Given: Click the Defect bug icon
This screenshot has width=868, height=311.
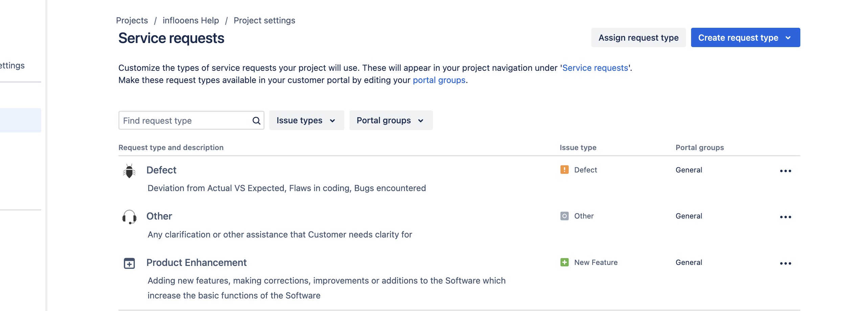Looking at the screenshot, I should tap(129, 171).
